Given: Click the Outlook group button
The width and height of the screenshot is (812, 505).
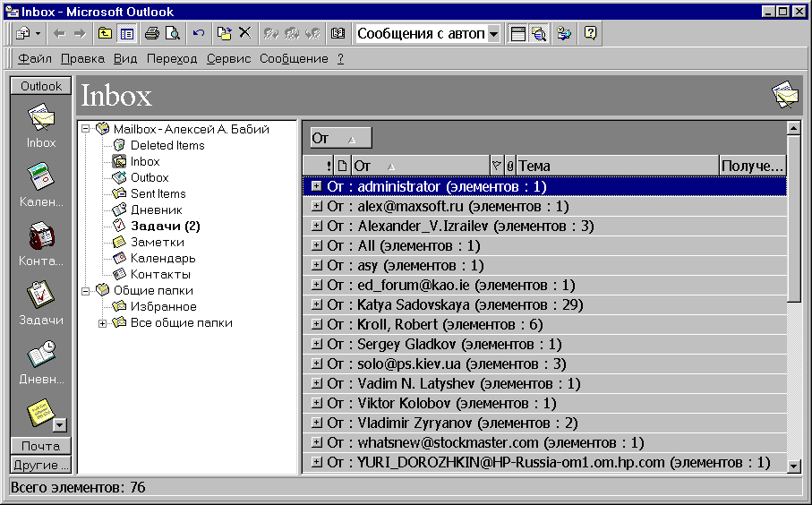Looking at the screenshot, I should (41, 86).
